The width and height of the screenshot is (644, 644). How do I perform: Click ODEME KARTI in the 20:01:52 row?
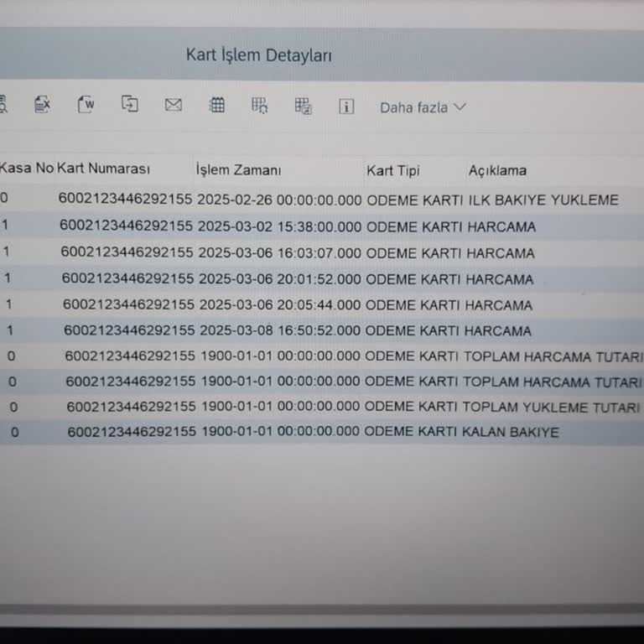tap(413, 280)
